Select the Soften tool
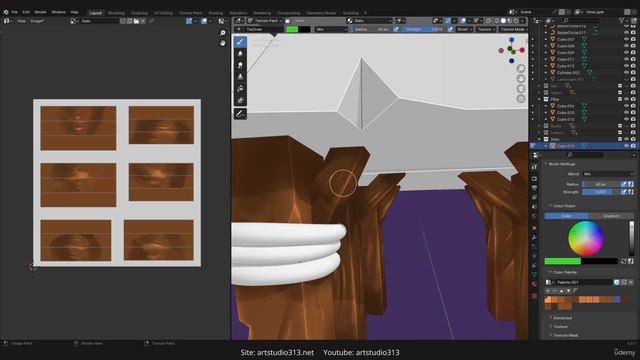 [240, 53]
